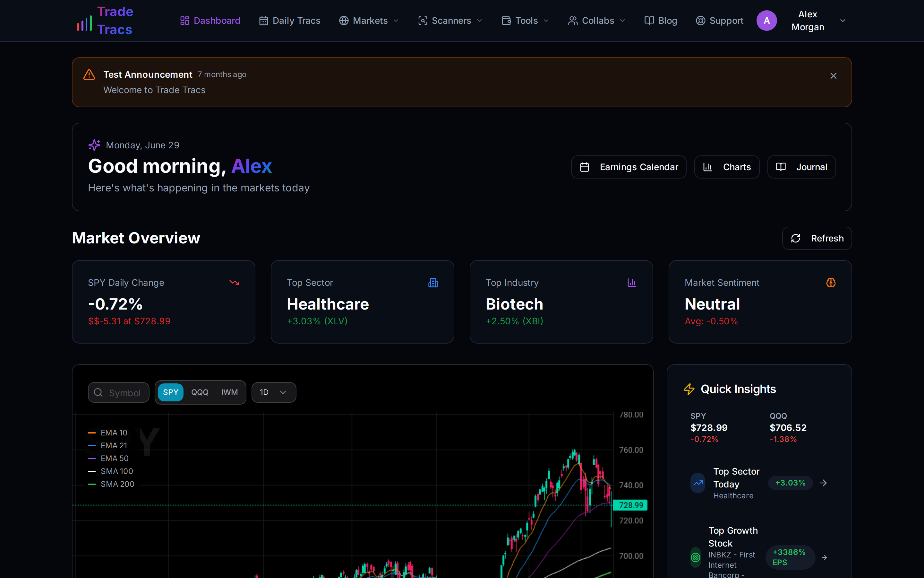Viewport: 924px width, 578px height.
Task: Click the Top Sector Today trend icon
Action: point(698,483)
